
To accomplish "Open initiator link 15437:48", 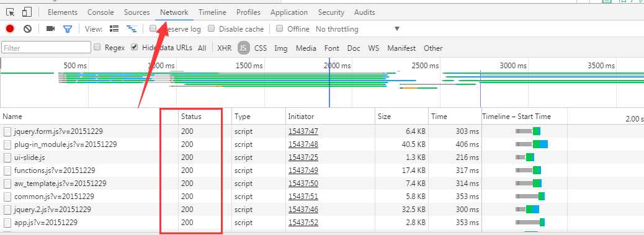I will click(303, 144).
